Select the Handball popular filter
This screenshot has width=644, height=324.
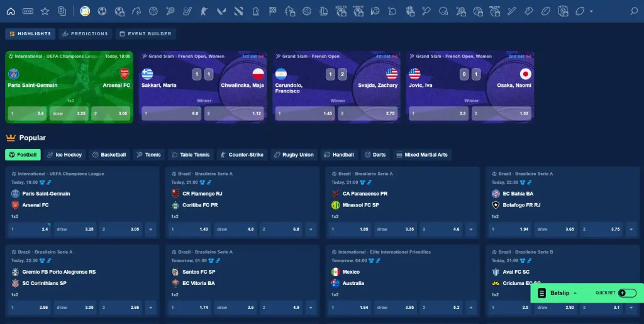(x=339, y=155)
